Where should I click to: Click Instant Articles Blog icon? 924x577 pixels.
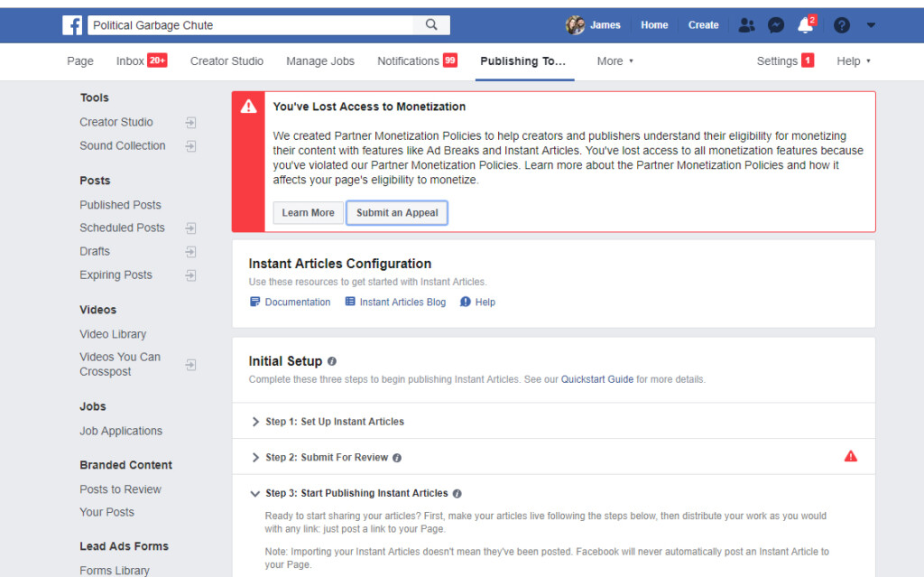click(x=350, y=302)
